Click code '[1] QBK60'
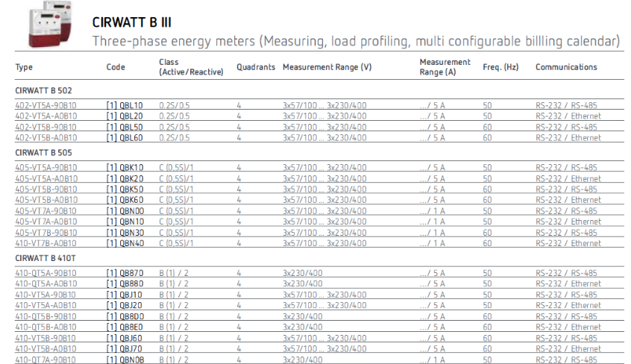631x364 pixels. coord(125,200)
